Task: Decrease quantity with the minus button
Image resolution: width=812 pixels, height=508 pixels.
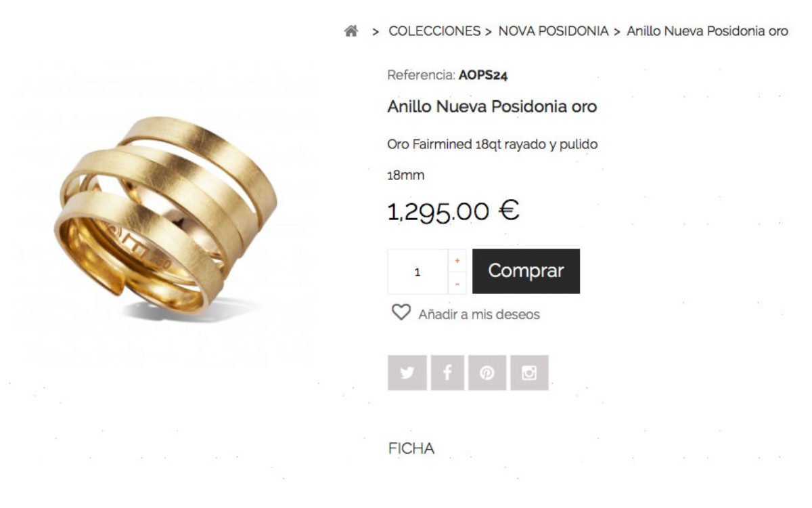Action: (457, 283)
